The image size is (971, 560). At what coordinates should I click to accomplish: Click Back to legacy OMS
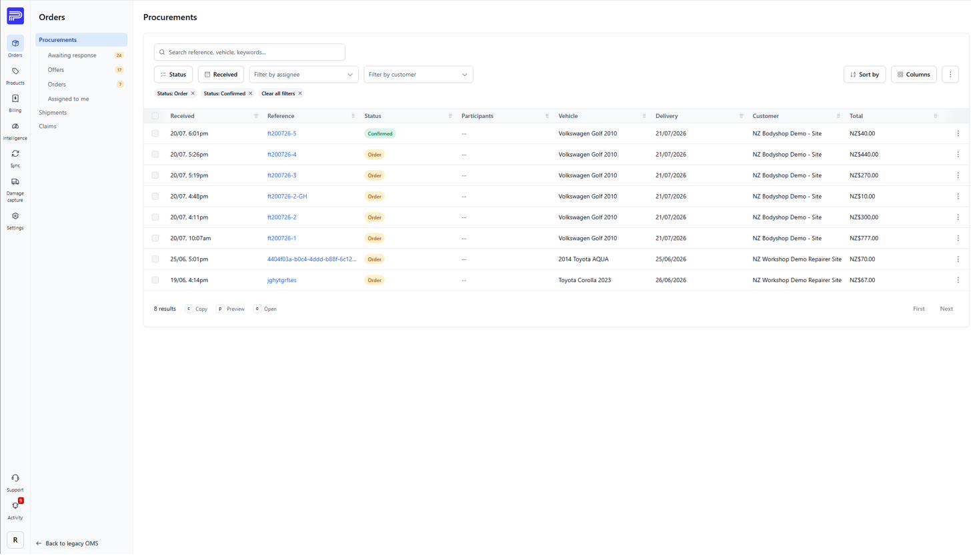[x=67, y=543]
